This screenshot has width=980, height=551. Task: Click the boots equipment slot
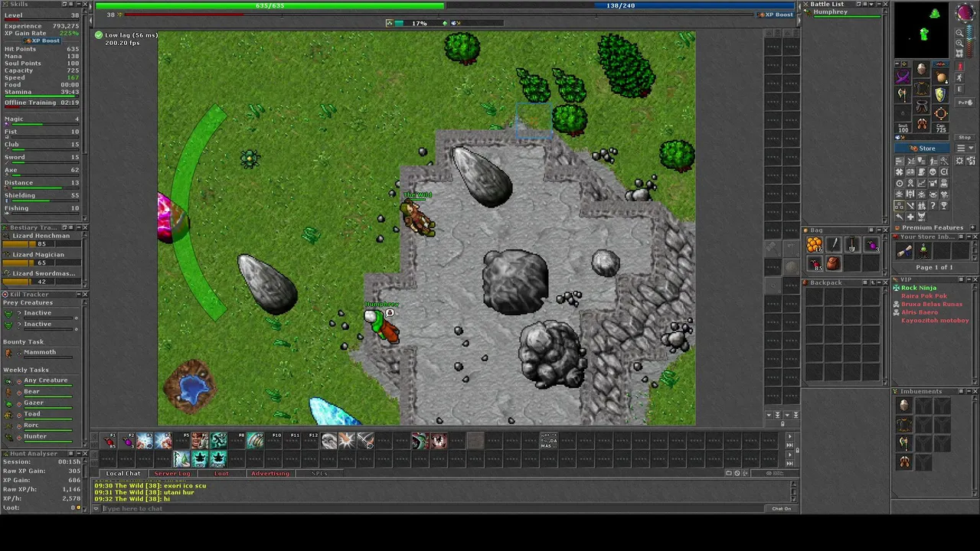coord(922,125)
